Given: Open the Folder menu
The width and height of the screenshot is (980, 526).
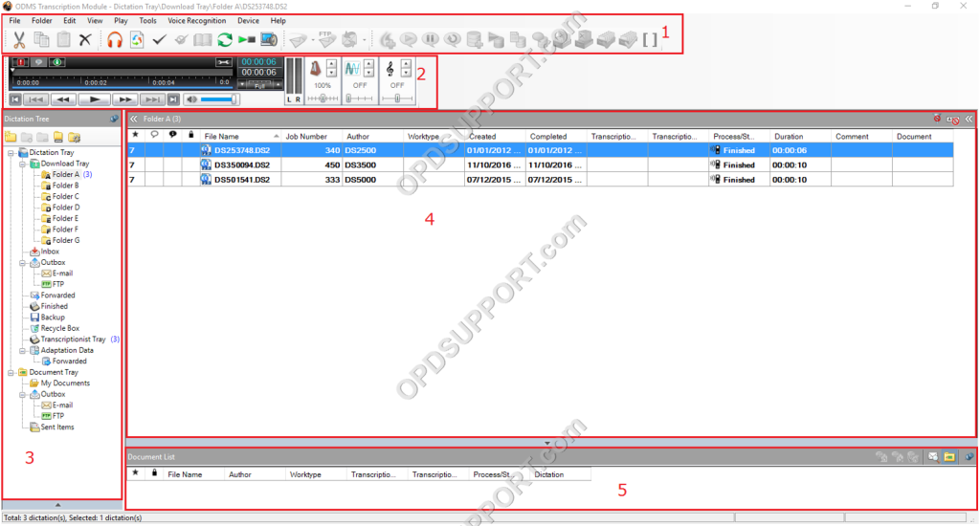Looking at the screenshot, I should pyautogui.click(x=42, y=21).
